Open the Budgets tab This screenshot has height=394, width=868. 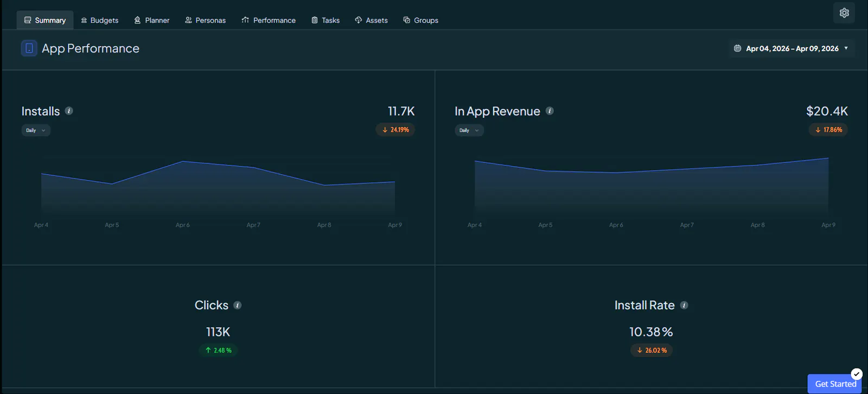[x=99, y=20]
